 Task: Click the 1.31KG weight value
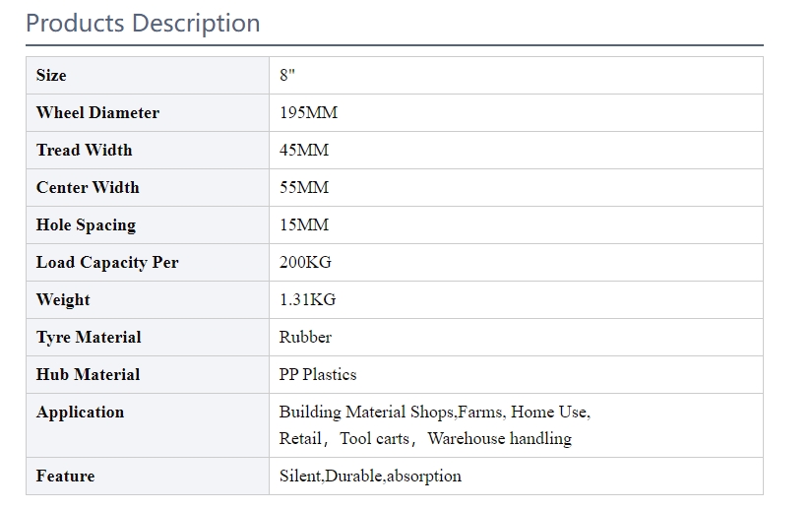[308, 299]
